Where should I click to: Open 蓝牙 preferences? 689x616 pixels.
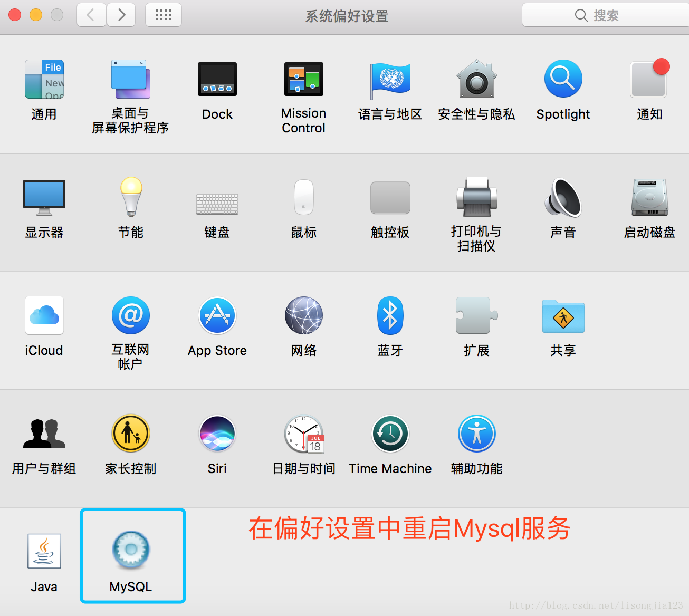390,315
